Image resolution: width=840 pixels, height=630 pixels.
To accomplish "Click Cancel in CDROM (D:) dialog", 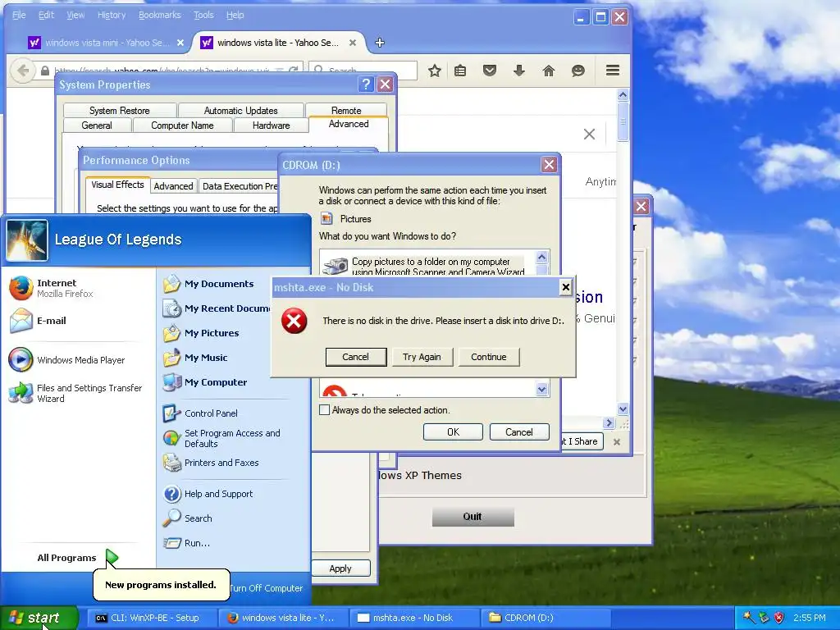I will click(519, 431).
